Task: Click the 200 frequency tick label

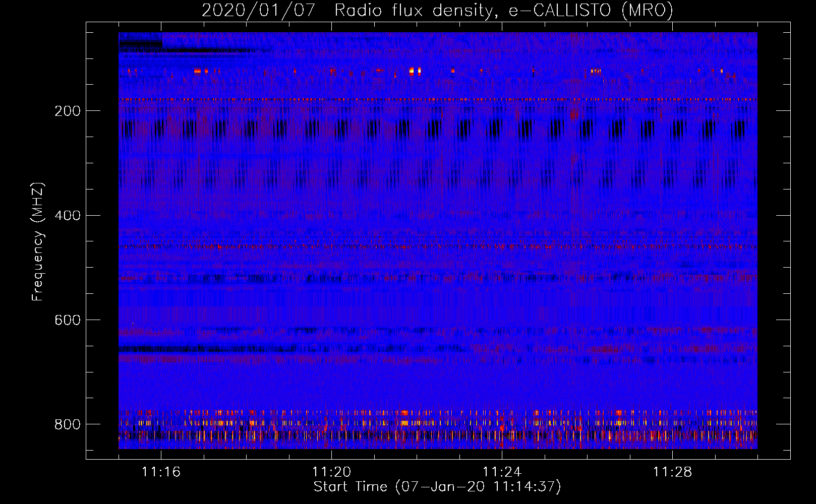Action: tap(68, 111)
